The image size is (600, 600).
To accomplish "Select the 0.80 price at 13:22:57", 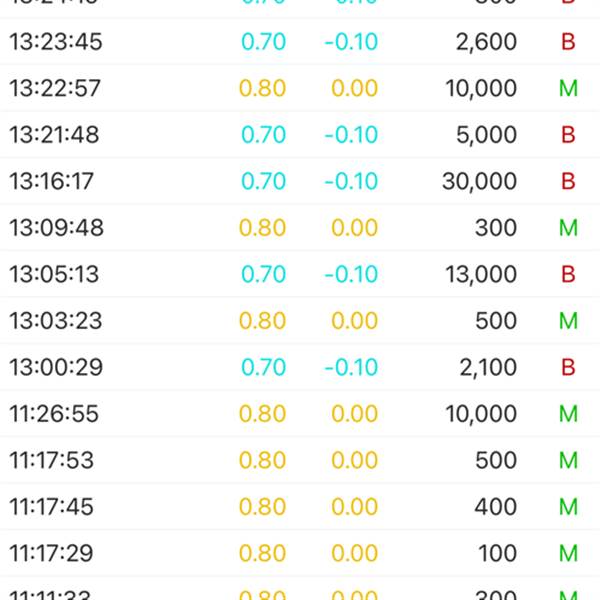I will pyautogui.click(x=262, y=88).
